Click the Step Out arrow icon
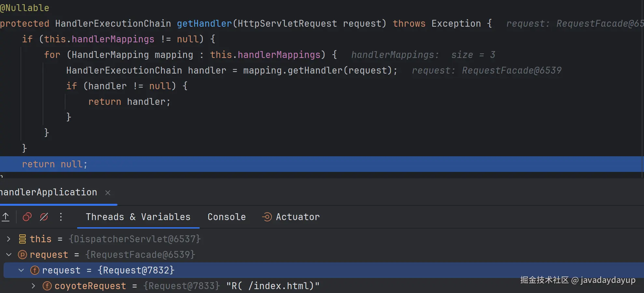 6,217
